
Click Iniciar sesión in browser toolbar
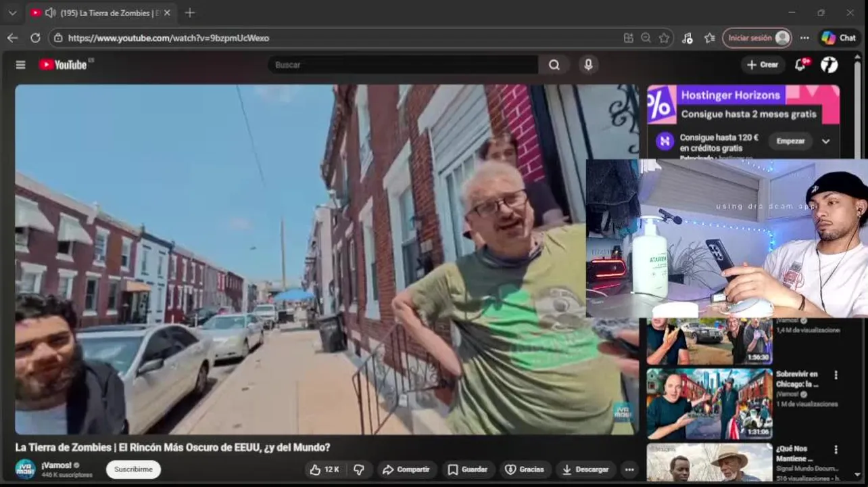(757, 38)
